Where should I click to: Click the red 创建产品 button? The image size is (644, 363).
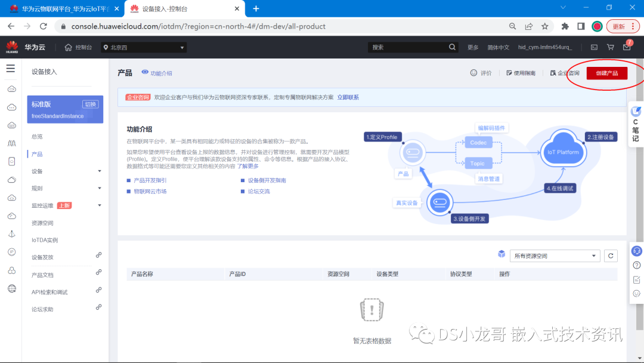[606, 72]
